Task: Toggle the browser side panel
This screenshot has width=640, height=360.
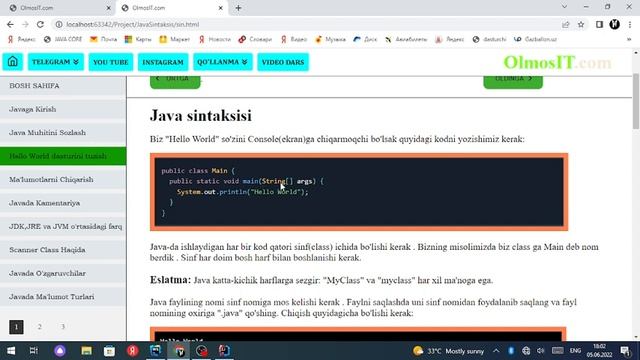Action: [599, 24]
